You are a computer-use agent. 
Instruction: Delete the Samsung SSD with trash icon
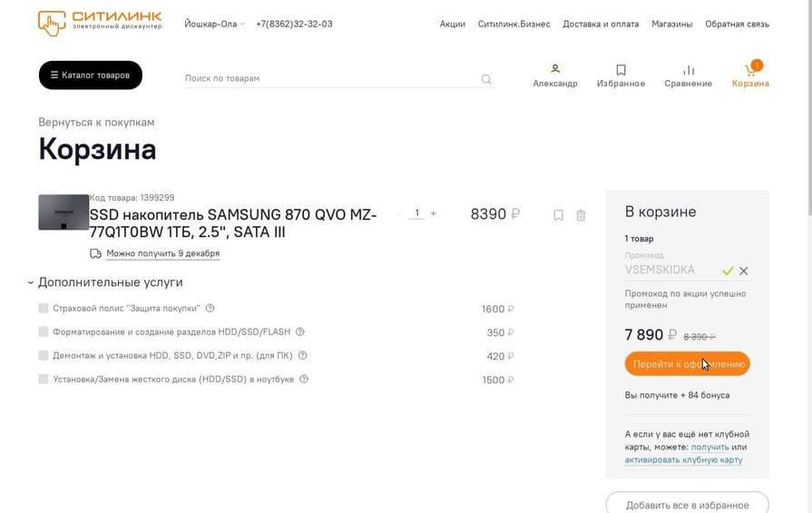pos(581,215)
